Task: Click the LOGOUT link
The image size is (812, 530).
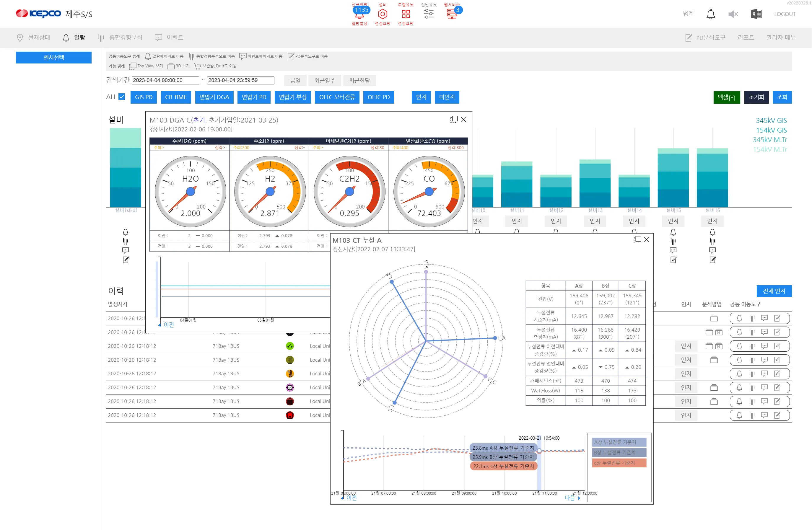Action: click(x=784, y=14)
